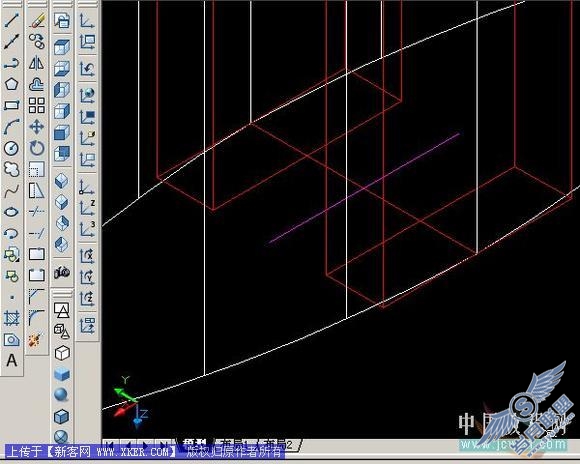Switch to SE Isometric view
580x464 pixels.
(x=62, y=202)
